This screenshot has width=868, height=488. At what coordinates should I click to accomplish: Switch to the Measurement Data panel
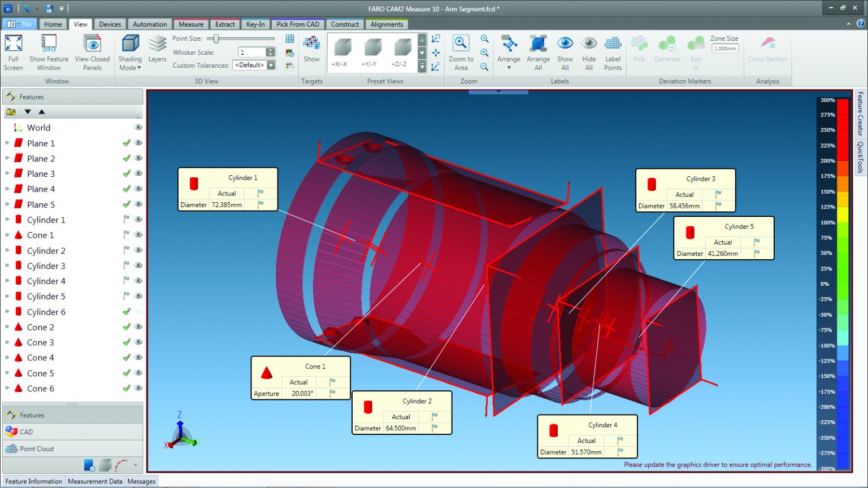tap(94, 481)
